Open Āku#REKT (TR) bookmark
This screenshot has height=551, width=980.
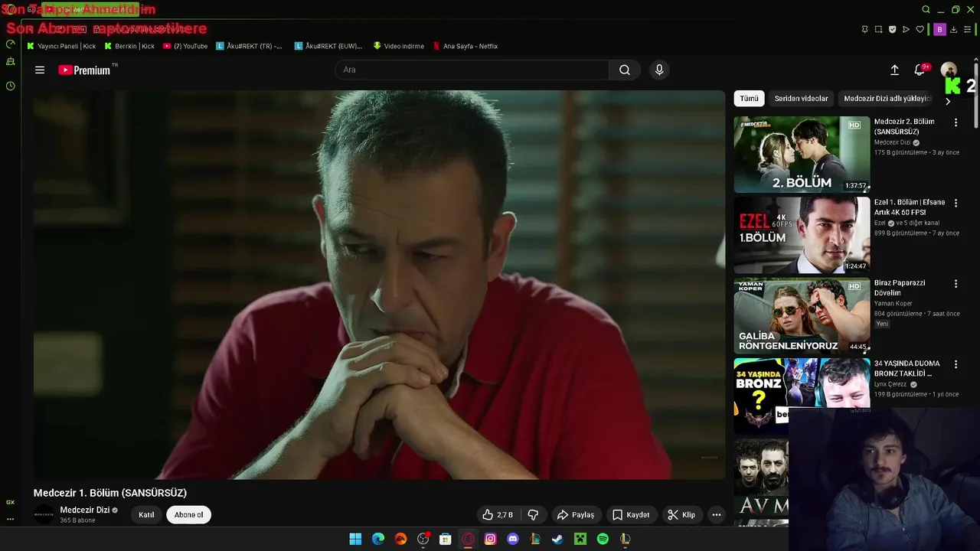click(250, 46)
